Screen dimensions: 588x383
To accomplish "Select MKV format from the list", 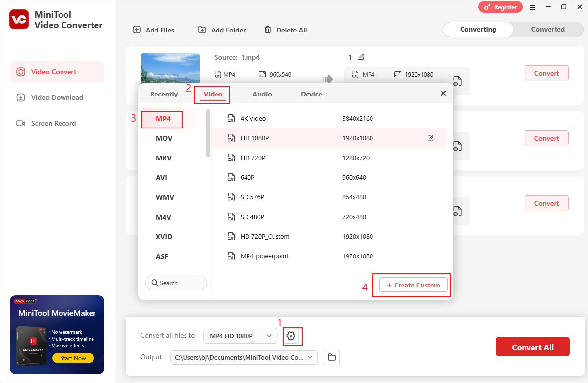I will (x=164, y=158).
